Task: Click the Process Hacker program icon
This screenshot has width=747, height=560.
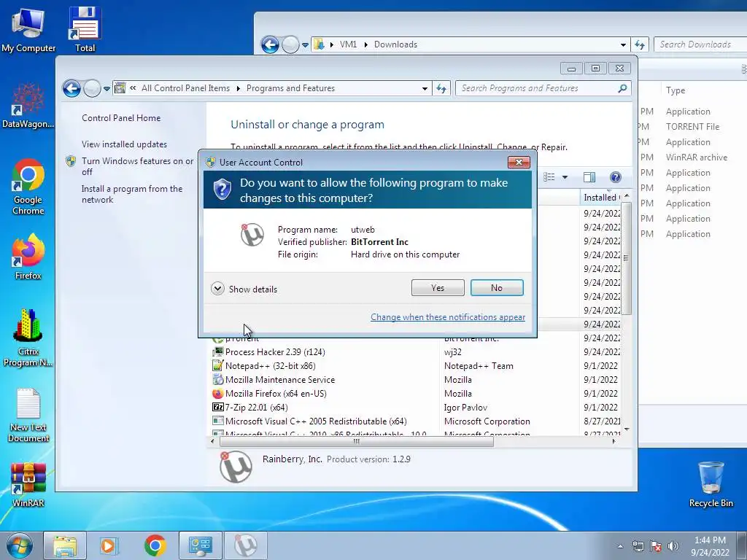Action: point(217,352)
